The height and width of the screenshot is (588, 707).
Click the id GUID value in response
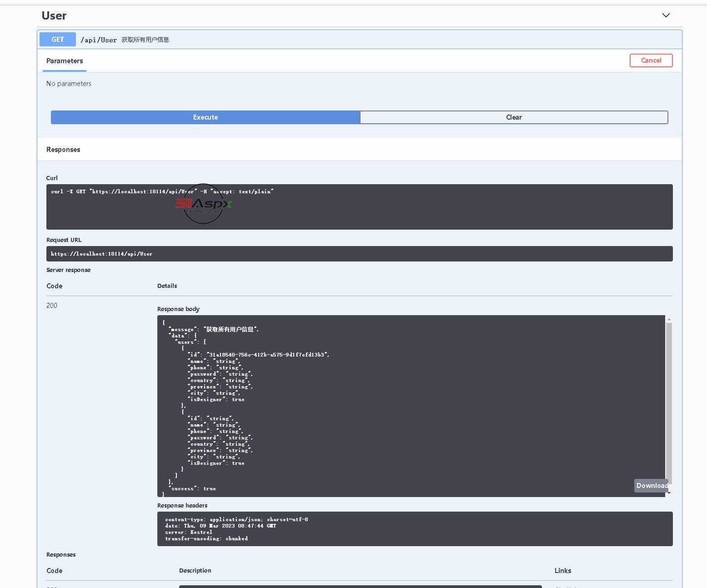(x=267, y=355)
